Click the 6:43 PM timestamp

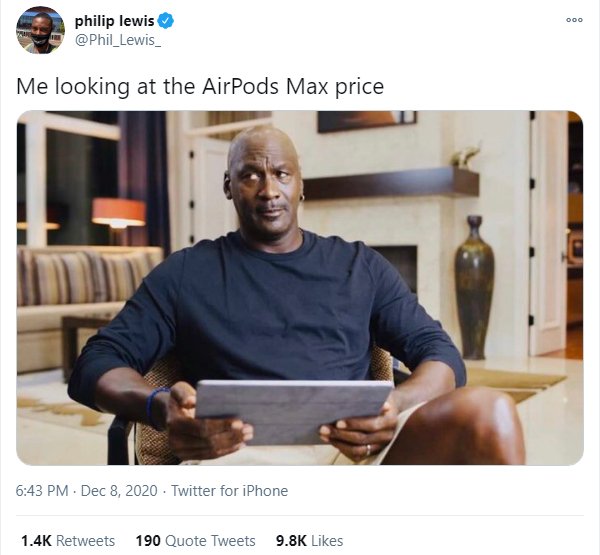tap(42, 491)
